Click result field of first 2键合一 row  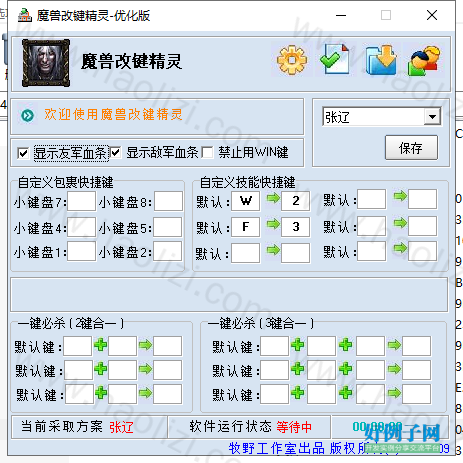(167, 346)
